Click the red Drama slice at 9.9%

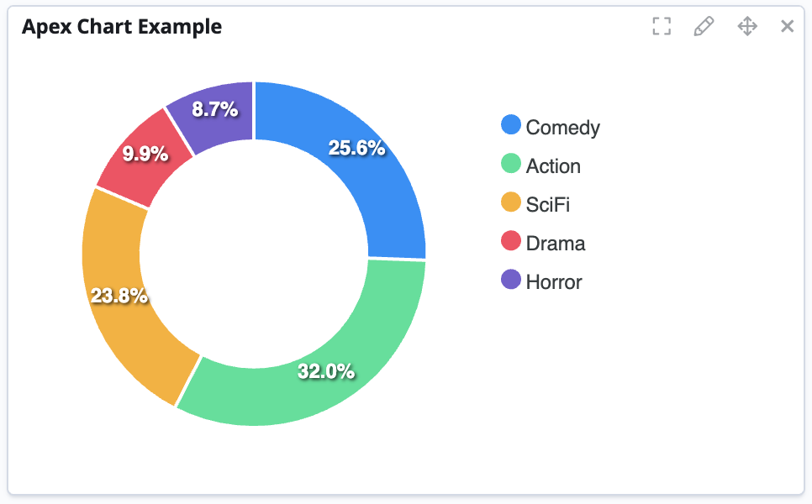147,151
